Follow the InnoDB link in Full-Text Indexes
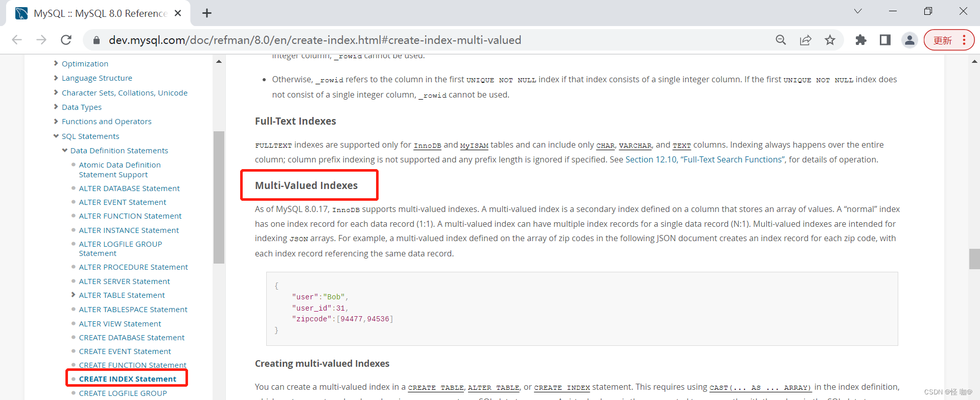Viewport: 980px width, 400px height. 427,146
